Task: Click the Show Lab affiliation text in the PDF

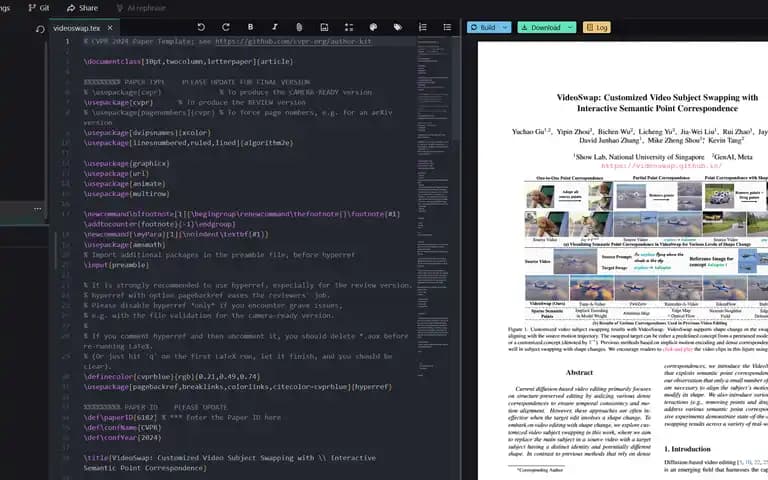Action: coord(639,157)
